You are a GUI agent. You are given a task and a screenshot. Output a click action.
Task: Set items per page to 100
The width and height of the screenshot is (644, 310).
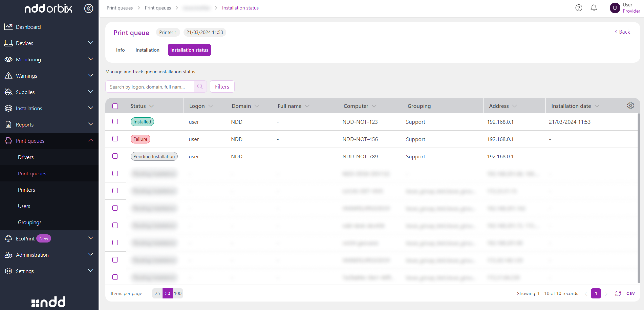click(x=178, y=293)
